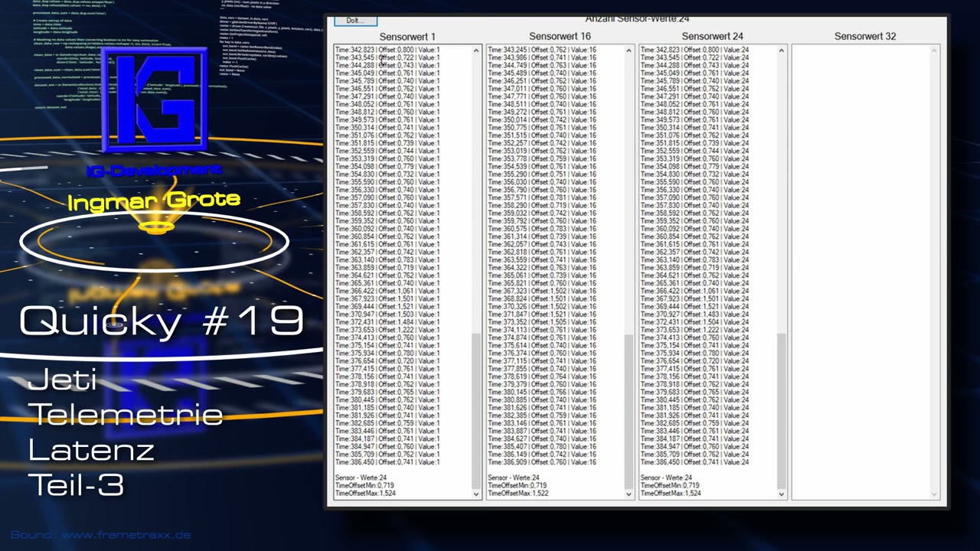
Task: Select row Time:369,444 Offset:1,521 ending Value:1
Action: tap(387, 307)
